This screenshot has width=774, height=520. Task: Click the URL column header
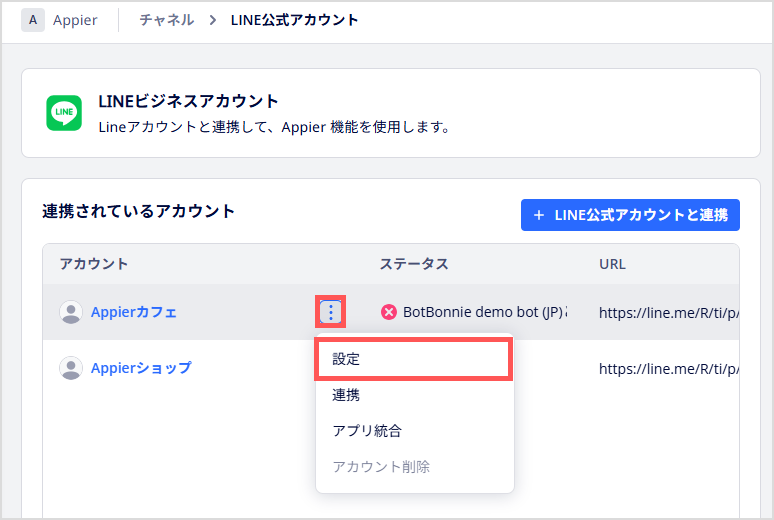point(612,264)
